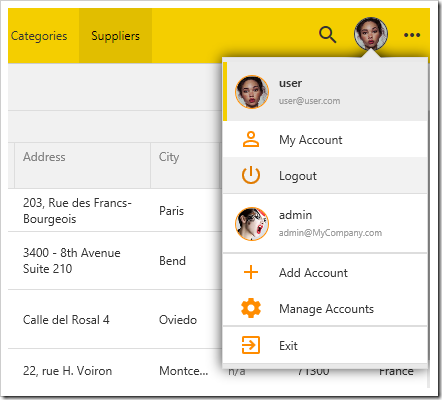Click the address 203, Rue des Francs-Bourgeois

(77, 211)
